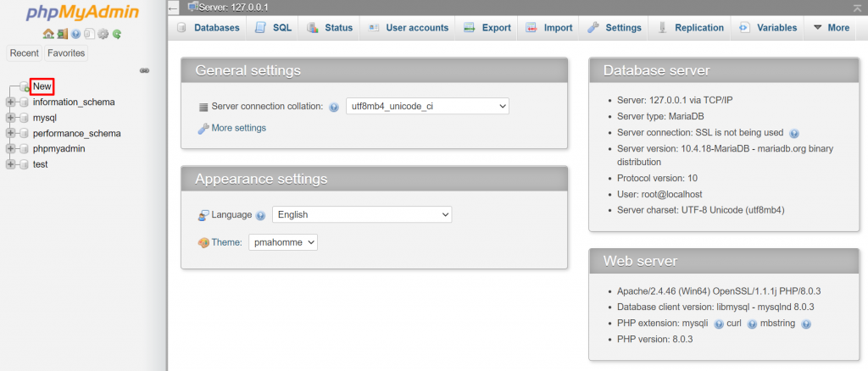Click the help icon next to Language label
Viewport: 868px width, 371px height.
[x=260, y=216]
